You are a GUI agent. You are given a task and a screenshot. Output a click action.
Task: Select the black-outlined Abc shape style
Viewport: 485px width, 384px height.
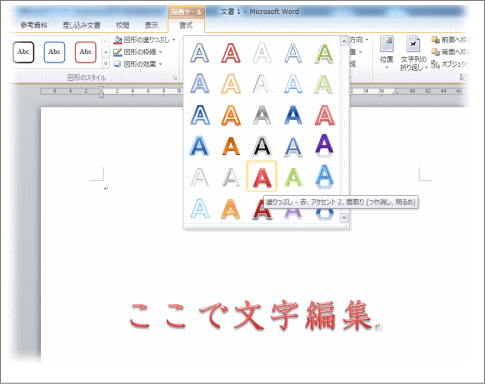tap(23, 52)
